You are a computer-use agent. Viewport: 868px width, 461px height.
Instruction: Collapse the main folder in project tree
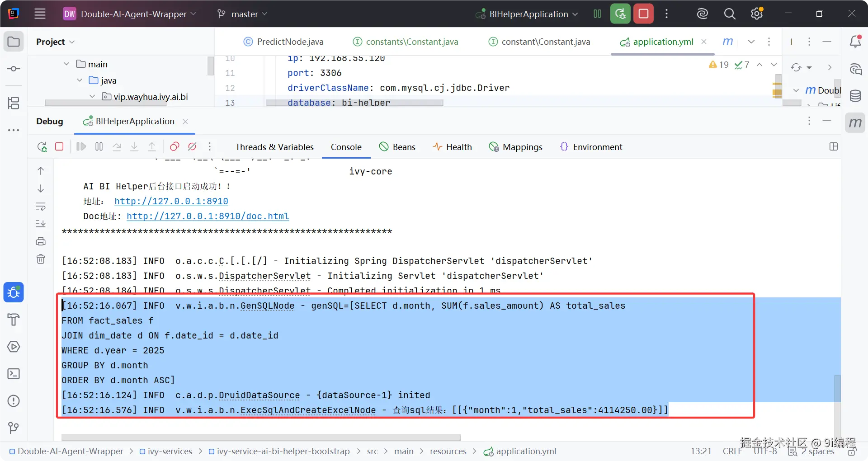(x=66, y=64)
